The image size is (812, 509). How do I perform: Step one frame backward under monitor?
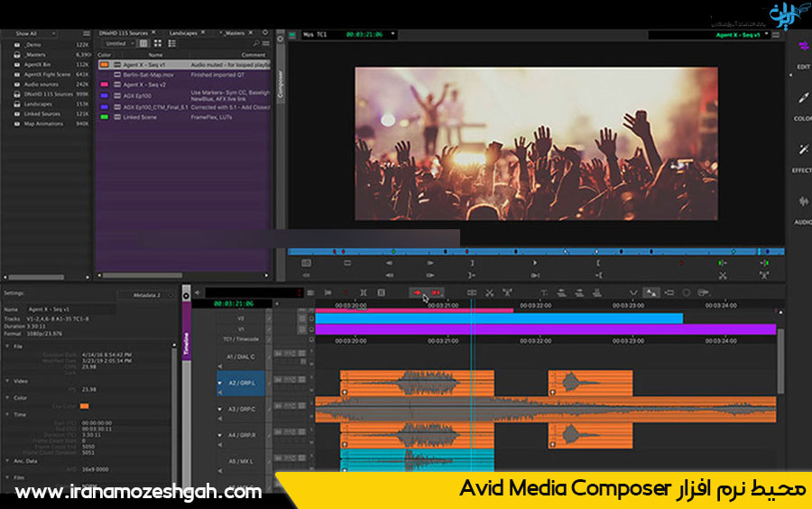click(x=390, y=263)
